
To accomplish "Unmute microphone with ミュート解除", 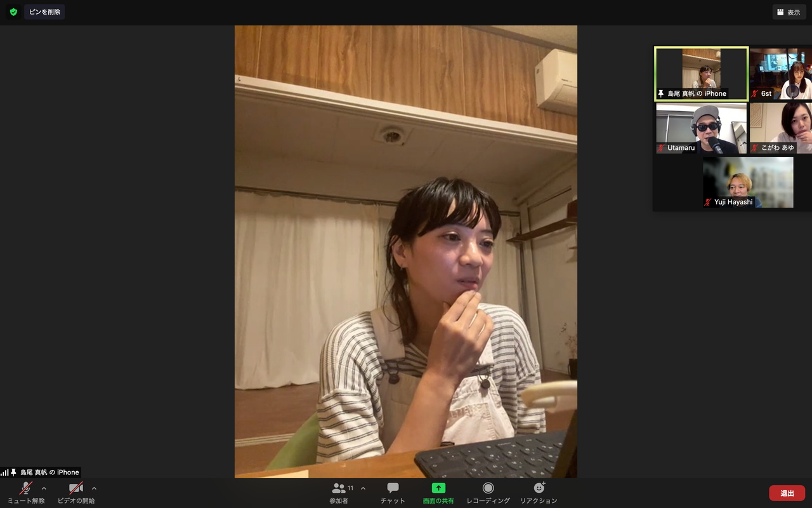I will [26, 493].
